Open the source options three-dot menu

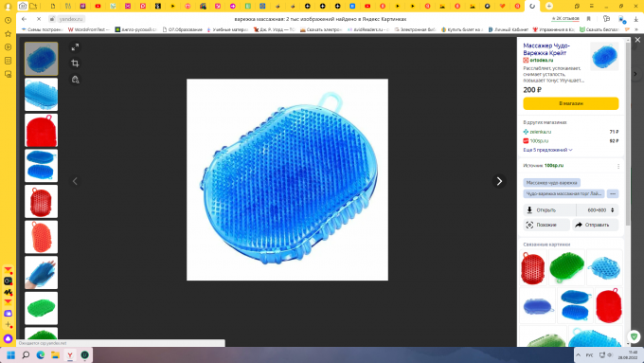pyautogui.click(x=618, y=166)
